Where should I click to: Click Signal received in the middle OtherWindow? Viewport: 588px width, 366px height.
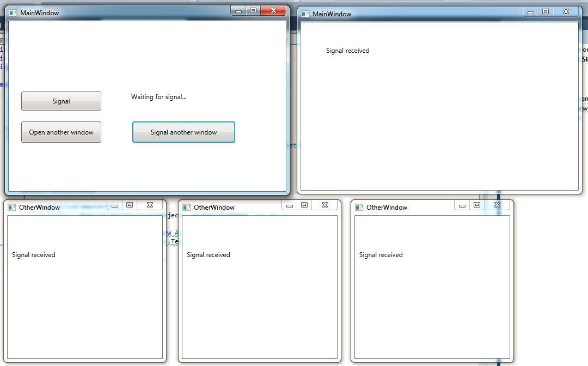207,254
